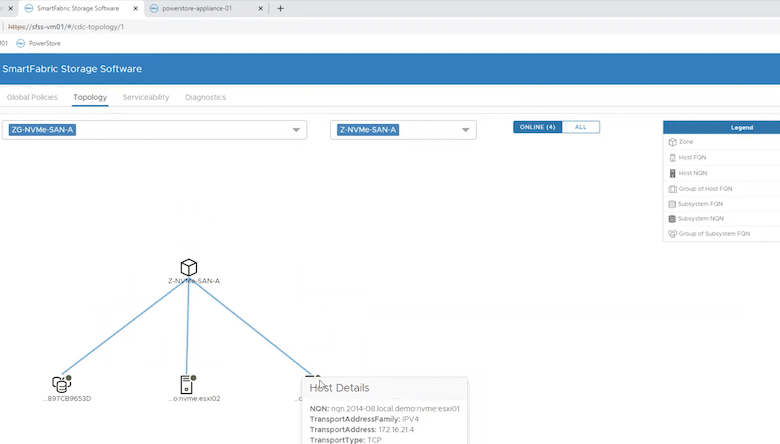Click the Host Details popup title
The height and width of the screenshot is (444, 780).
click(x=339, y=388)
